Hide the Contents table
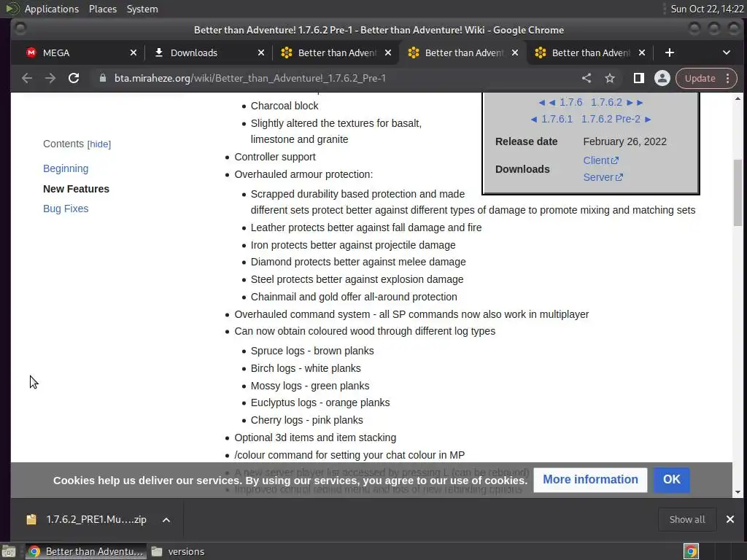 coord(99,144)
